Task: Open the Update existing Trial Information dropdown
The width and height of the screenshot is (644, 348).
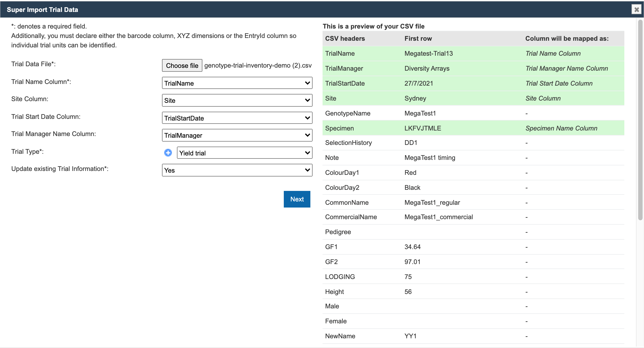Action: tap(237, 170)
